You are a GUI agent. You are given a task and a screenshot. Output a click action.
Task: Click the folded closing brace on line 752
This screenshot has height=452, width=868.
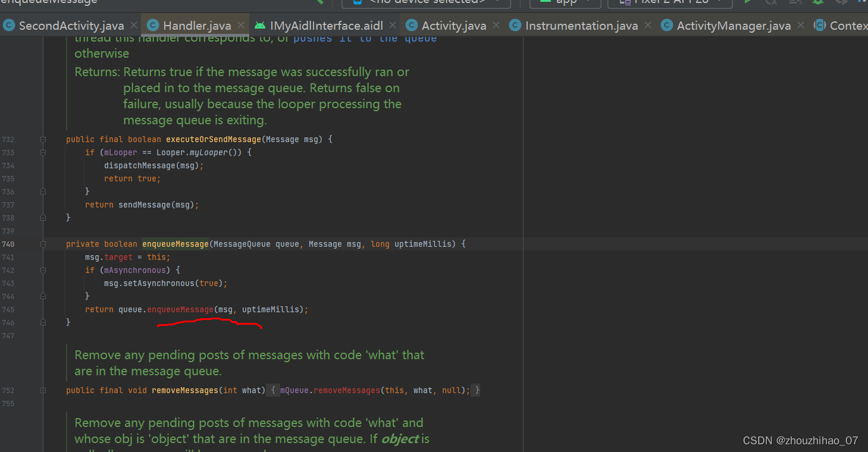click(x=477, y=390)
